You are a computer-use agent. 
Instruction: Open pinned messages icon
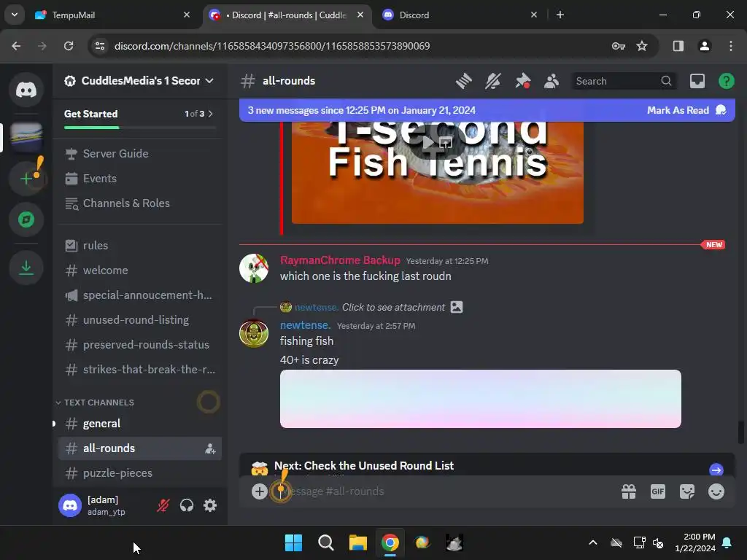[x=522, y=81]
